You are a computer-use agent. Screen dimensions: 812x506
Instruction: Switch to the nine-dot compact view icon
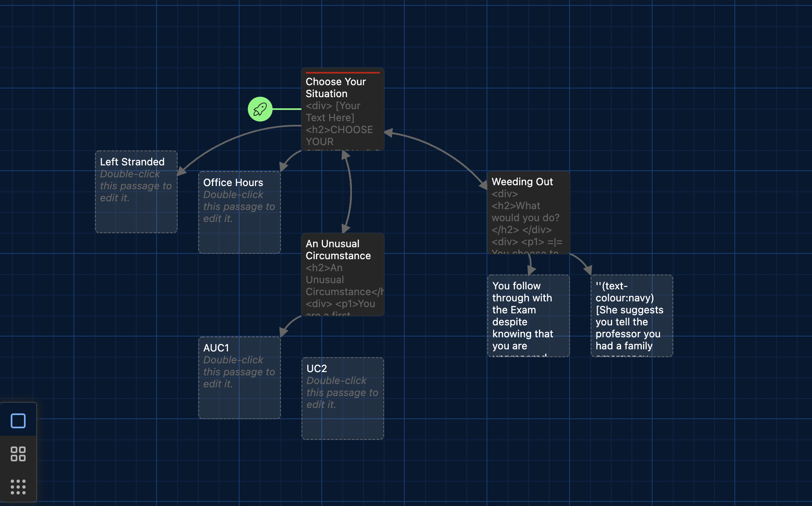coord(18,487)
